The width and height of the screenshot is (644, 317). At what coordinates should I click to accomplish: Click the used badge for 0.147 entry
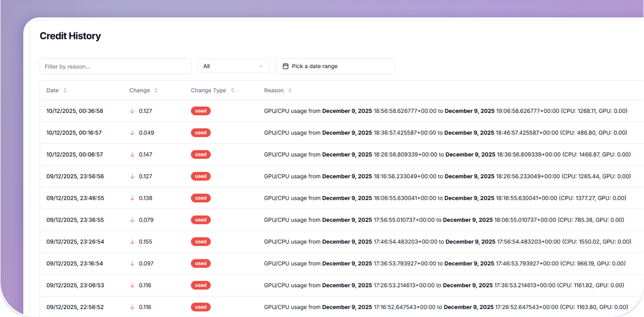[201, 154]
